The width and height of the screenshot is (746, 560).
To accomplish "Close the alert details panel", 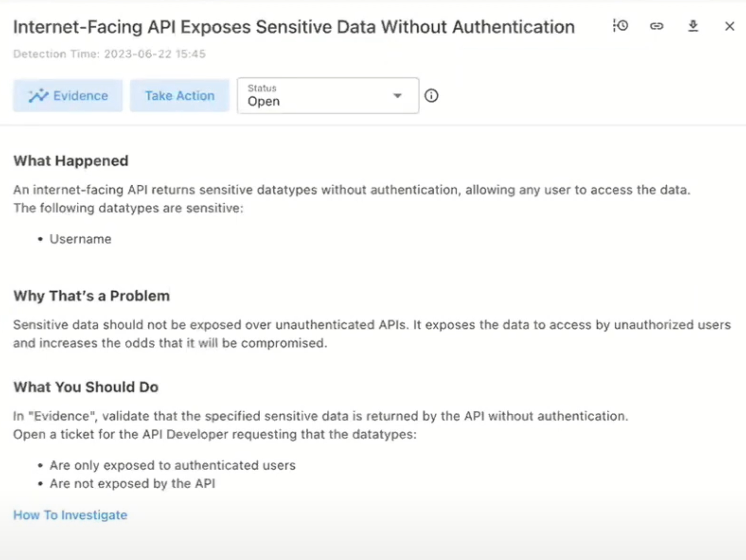I will (729, 26).
